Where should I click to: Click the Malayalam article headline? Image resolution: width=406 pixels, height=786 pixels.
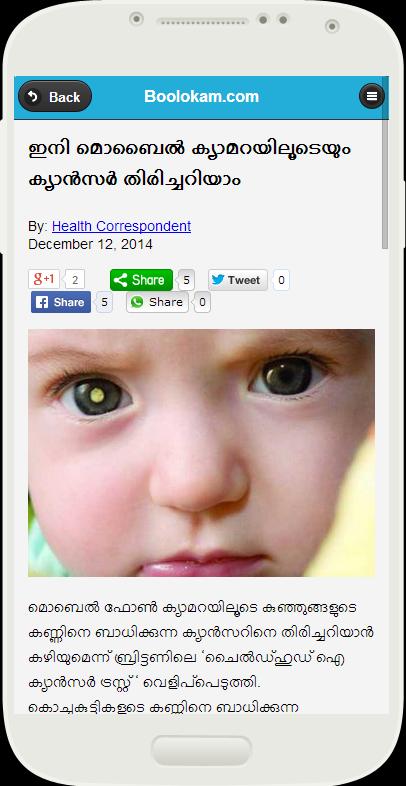(x=190, y=163)
